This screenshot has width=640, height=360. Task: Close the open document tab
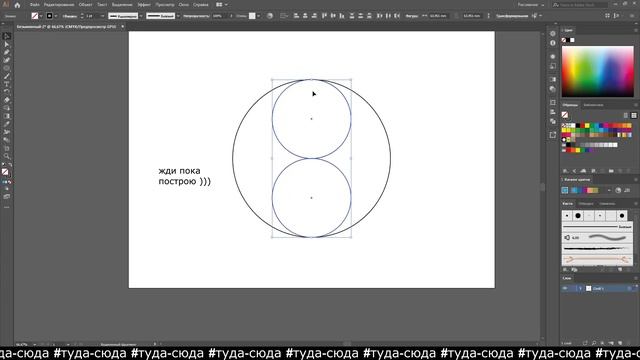click(122, 27)
